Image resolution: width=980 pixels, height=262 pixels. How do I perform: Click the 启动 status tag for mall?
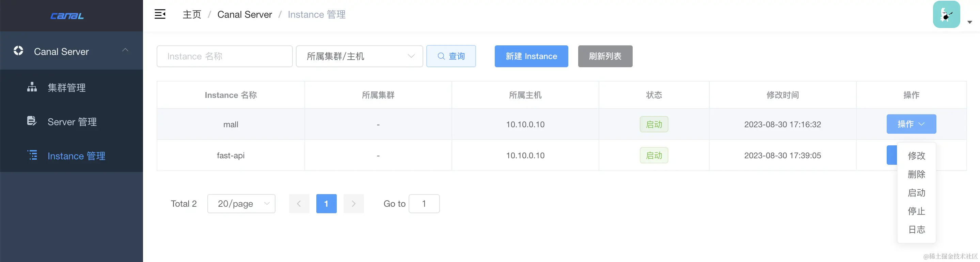[x=654, y=124]
